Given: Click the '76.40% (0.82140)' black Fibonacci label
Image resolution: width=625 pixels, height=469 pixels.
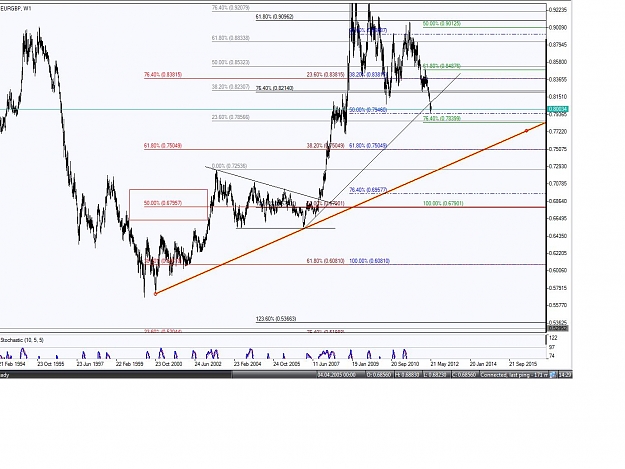Looking at the screenshot, I should [275, 88].
